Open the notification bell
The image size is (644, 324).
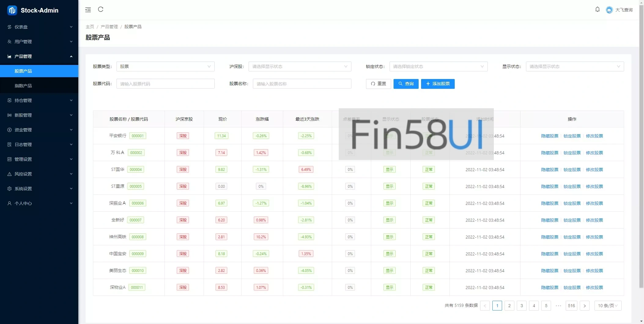click(597, 9)
